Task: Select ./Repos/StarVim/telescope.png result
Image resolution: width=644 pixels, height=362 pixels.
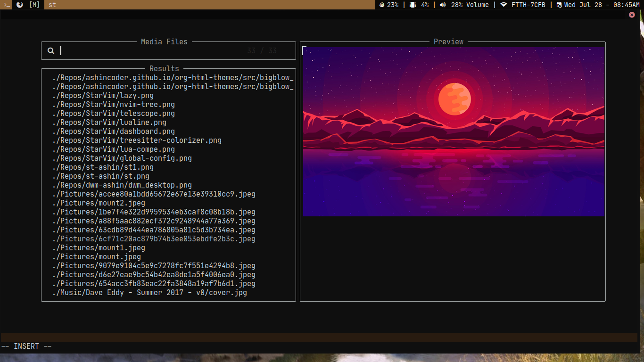Action: (114, 113)
